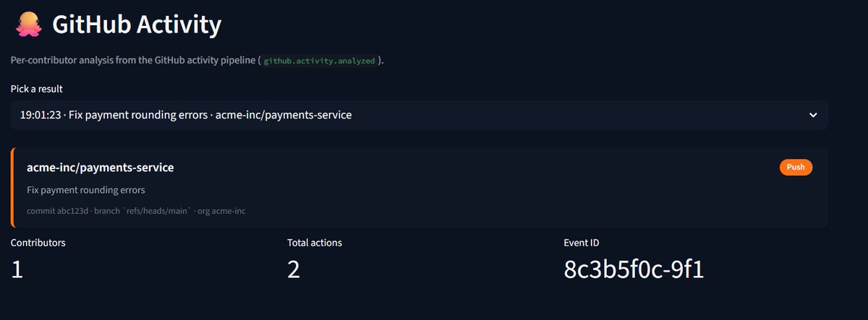Click the orange Push badge

[796, 167]
